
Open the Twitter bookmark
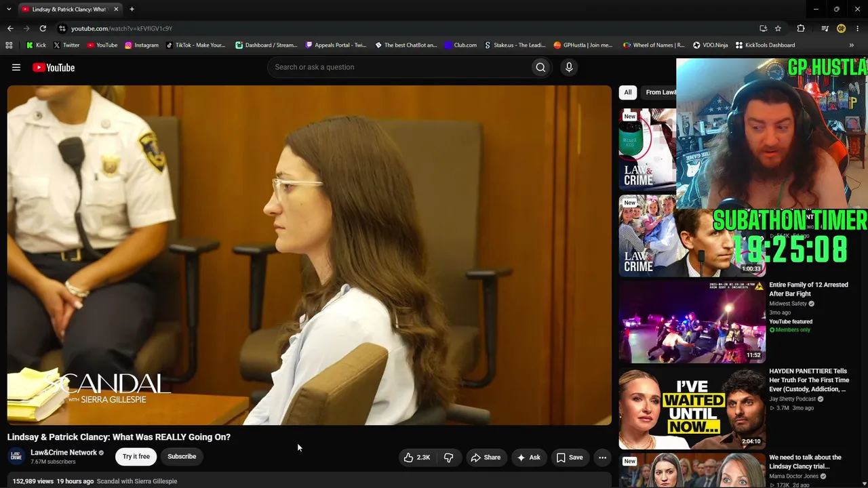[66, 45]
